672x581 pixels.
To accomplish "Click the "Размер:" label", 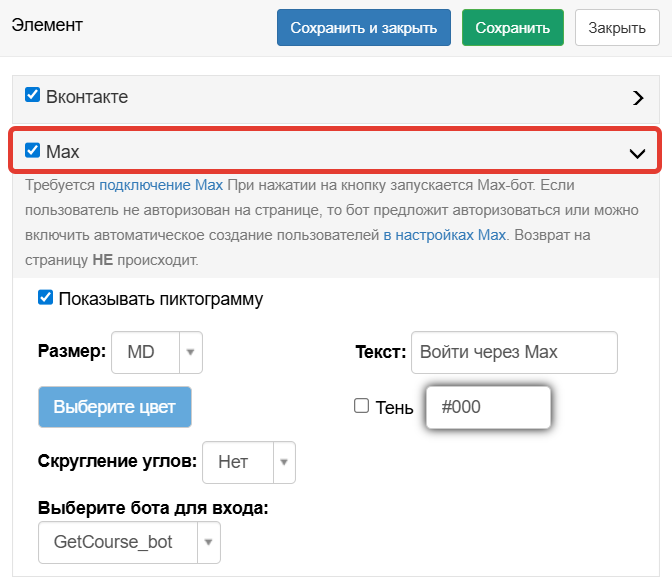I will click(72, 351).
